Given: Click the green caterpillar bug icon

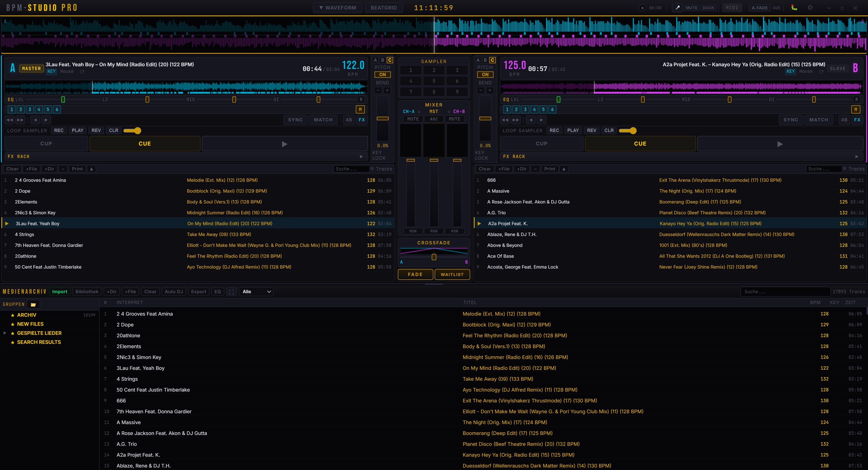Looking at the screenshot, I should (x=794, y=8).
